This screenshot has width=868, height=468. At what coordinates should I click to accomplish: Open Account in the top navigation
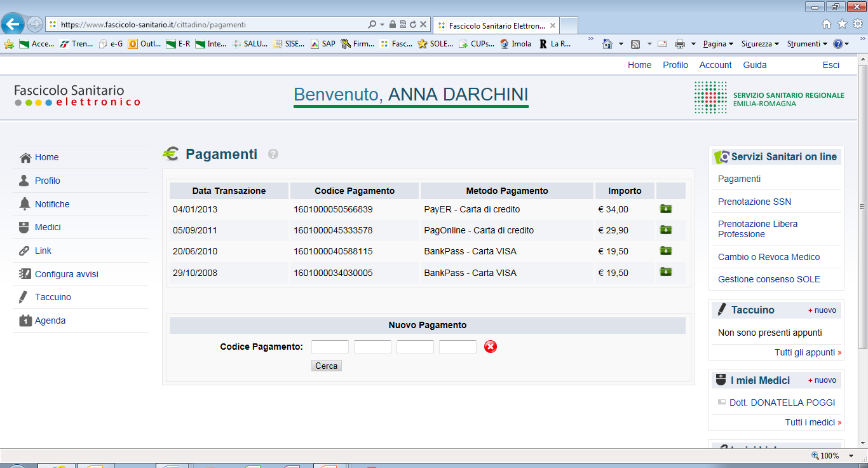click(715, 65)
